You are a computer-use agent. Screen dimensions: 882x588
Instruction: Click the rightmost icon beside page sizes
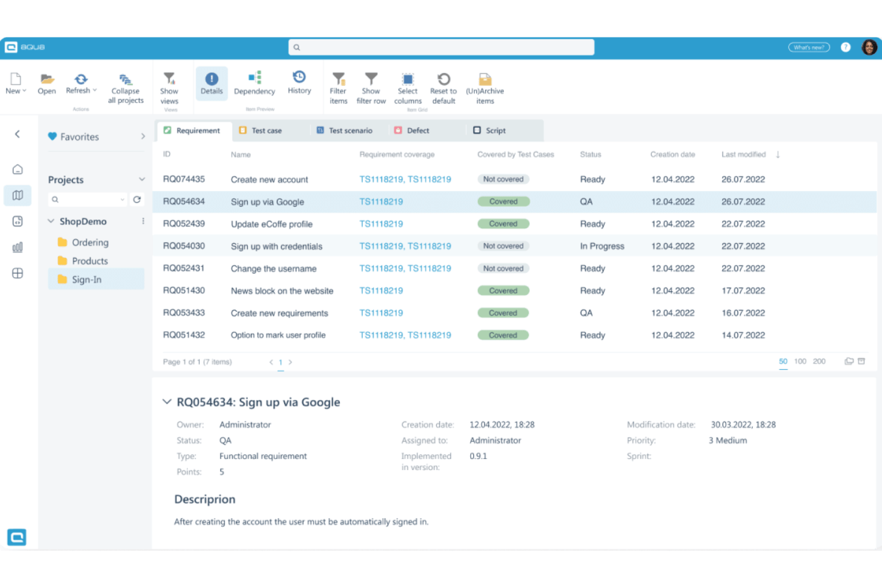861,361
